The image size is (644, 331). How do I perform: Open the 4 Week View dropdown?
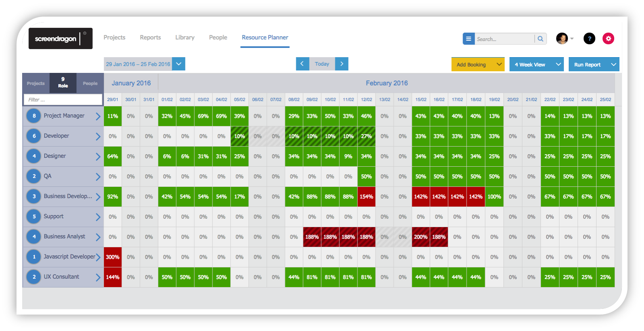click(x=537, y=64)
